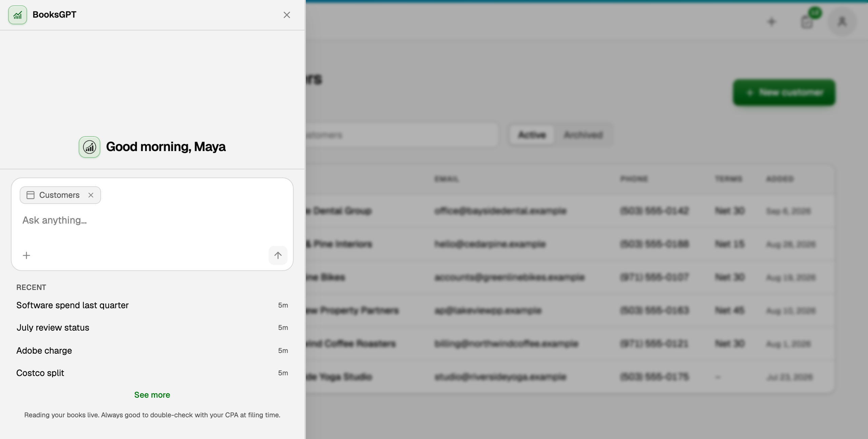Click the chart icon beside Good morning greeting
The height and width of the screenshot is (439, 868).
(90, 147)
